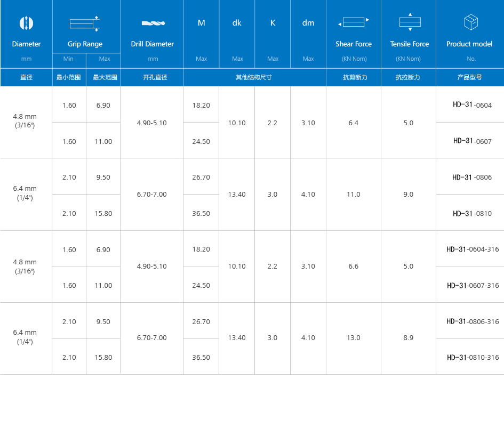Click grip max 15.80 in HD-31-0810 row

(x=103, y=214)
